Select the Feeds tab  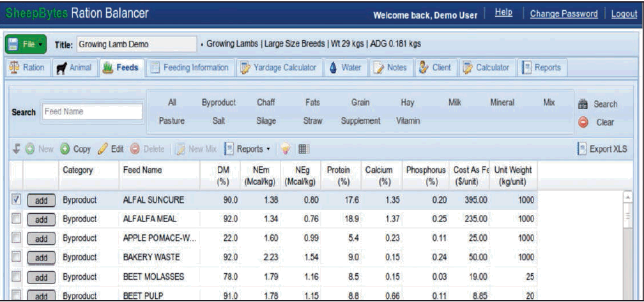click(x=121, y=68)
